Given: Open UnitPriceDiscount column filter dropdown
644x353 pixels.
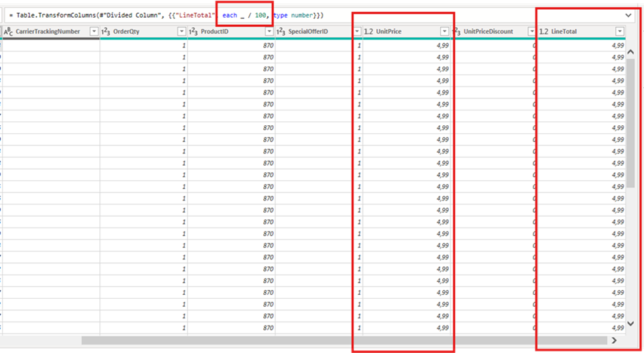Looking at the screenshot, I should [x=532, y=31].
